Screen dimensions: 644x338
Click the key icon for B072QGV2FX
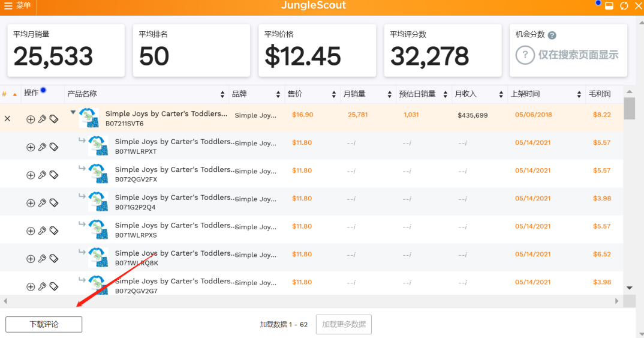pyautogui.click(x=43, y=175)
